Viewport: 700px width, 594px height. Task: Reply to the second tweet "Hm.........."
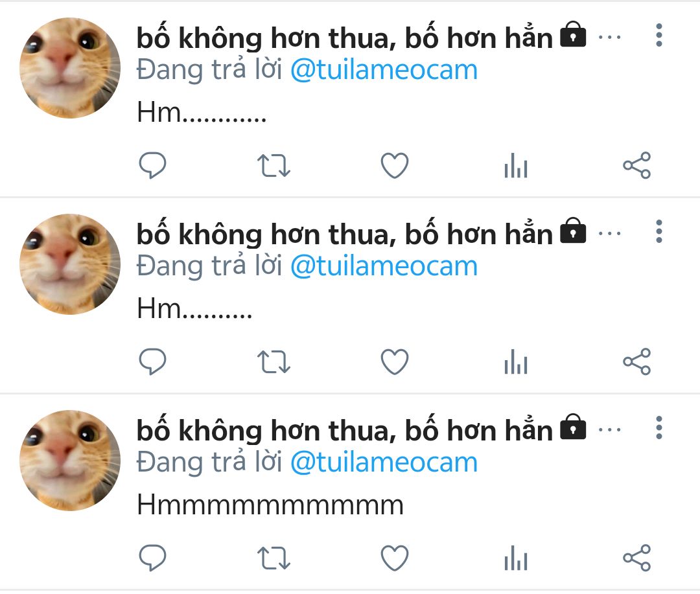(153, 361)
